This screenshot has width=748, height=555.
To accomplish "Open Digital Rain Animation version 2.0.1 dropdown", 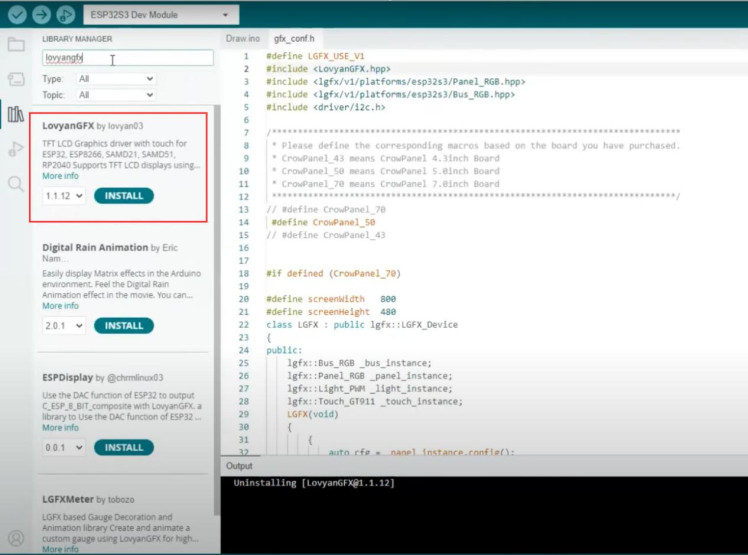I will coord(64,326).
